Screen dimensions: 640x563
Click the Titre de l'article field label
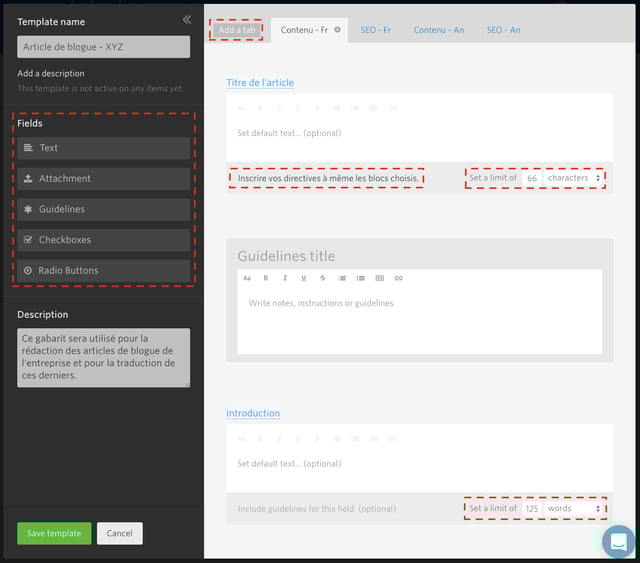click(260, 83)
